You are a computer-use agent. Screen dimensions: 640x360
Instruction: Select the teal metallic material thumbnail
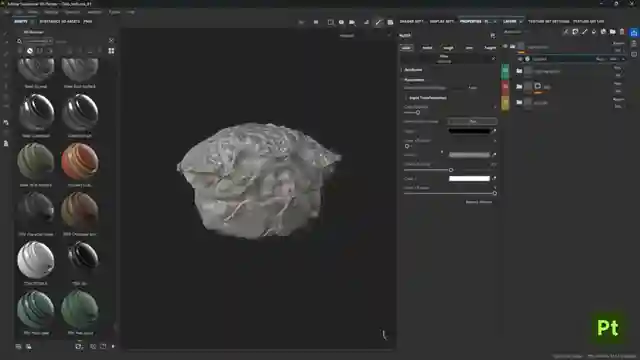[36, 309]
